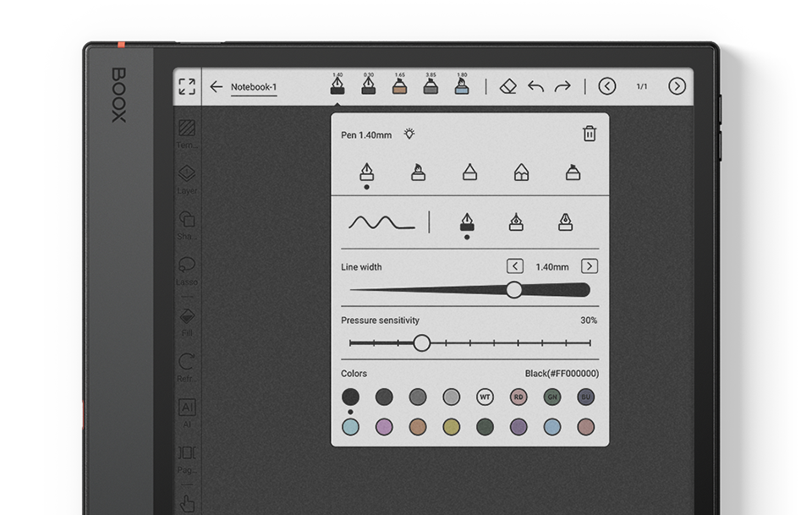Screen dimensions: 812x515
Task: Pick the purple color swatch
Action: click(x=518, y=427)
